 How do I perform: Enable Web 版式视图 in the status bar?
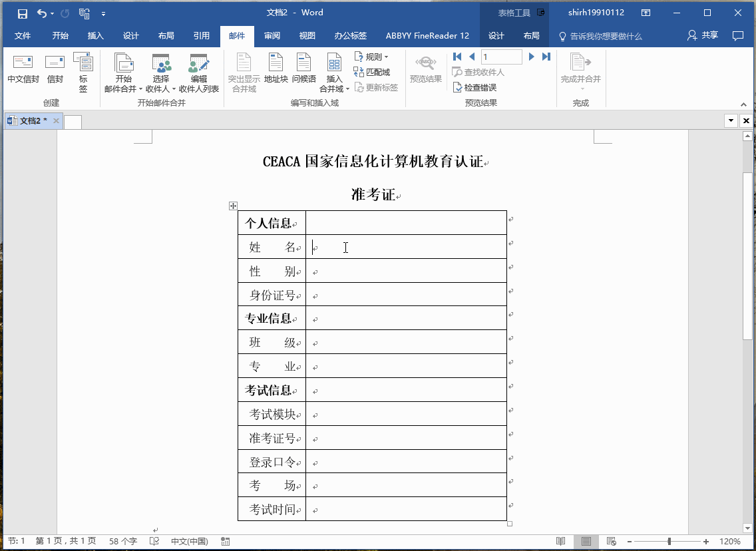click(611, 541)
